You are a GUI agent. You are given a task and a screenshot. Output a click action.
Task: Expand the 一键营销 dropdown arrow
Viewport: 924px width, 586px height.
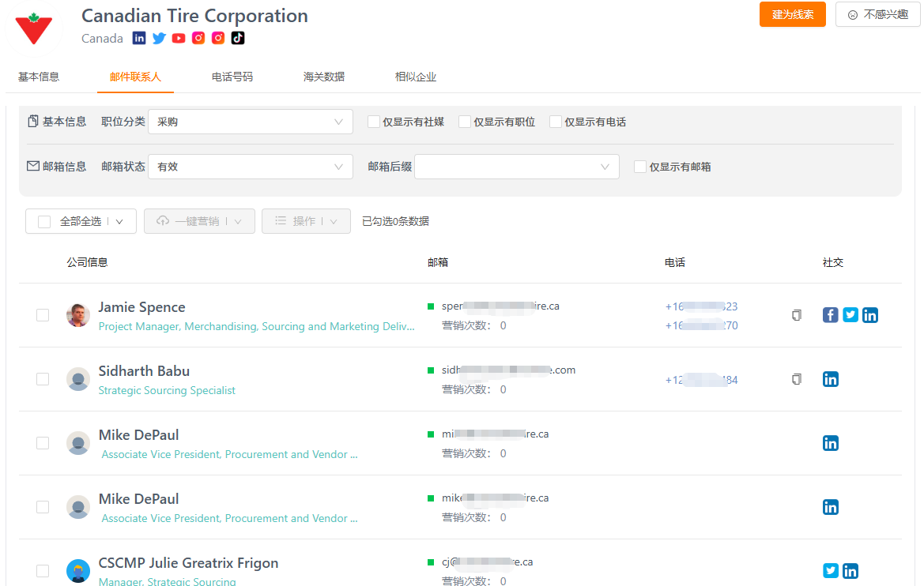click(238, 221)
